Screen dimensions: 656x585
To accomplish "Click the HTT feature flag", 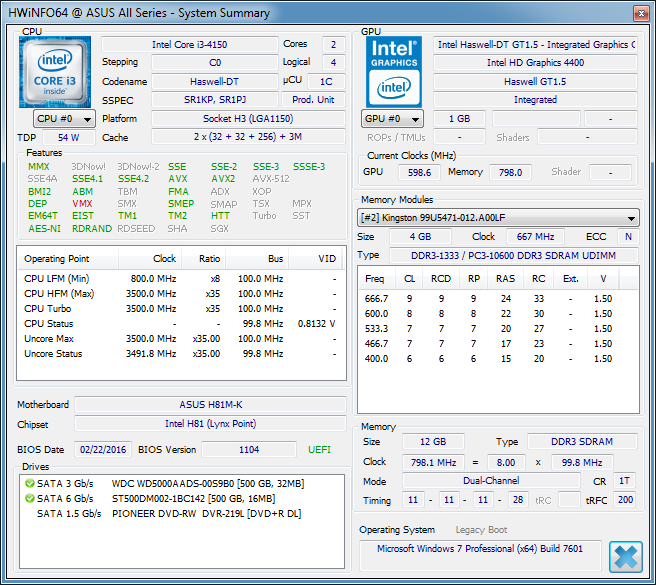I will click(220, 216).
